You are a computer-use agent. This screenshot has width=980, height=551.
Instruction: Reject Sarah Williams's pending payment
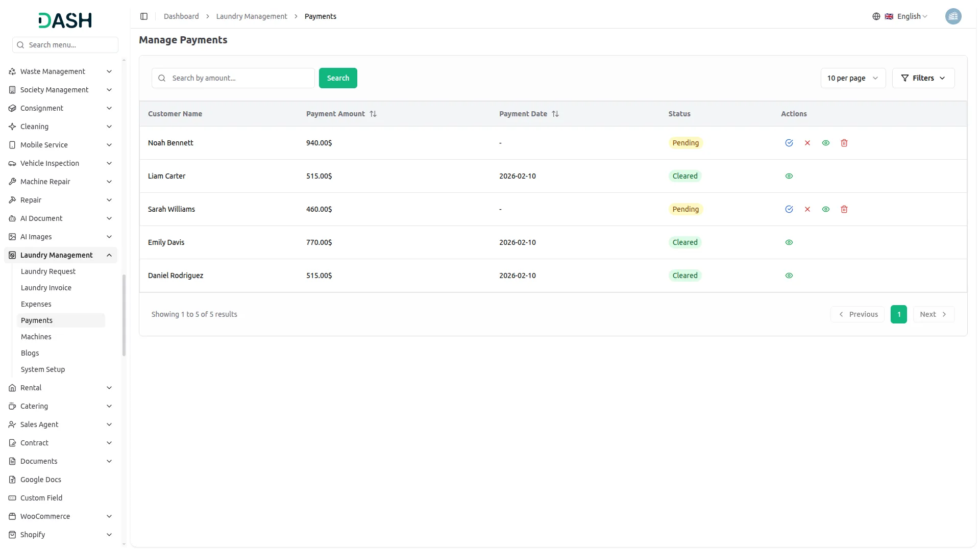pos(807,209)
